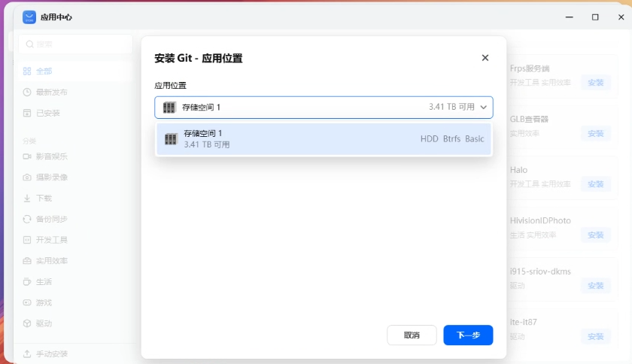
Task: Click the dropdown chevron beside 3.41 TB 可用
Action: click(483, 108)
